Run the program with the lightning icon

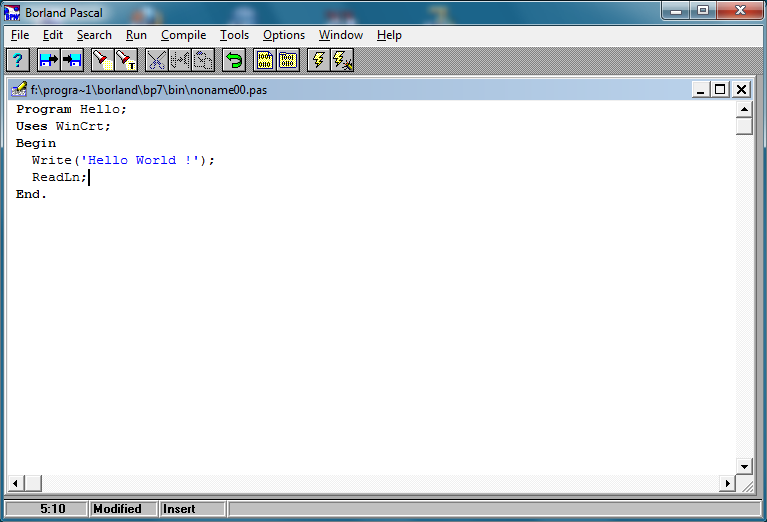click(x=318, y=60)
